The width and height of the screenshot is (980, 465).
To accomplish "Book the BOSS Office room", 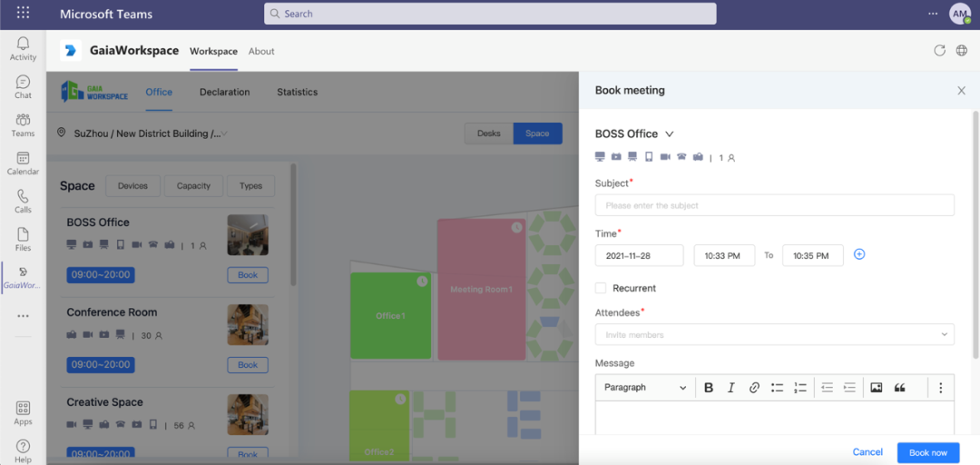I will click(248, 275).
